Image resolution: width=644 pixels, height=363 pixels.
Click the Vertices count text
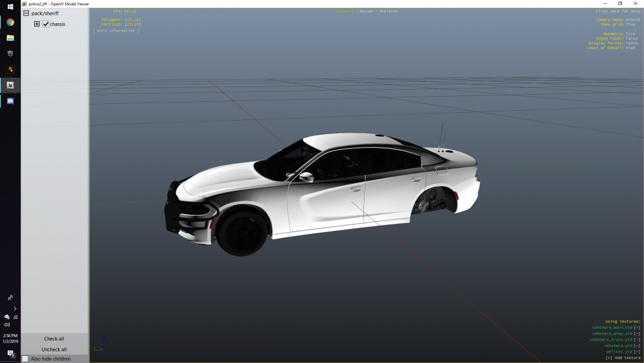tap(121, 25)
